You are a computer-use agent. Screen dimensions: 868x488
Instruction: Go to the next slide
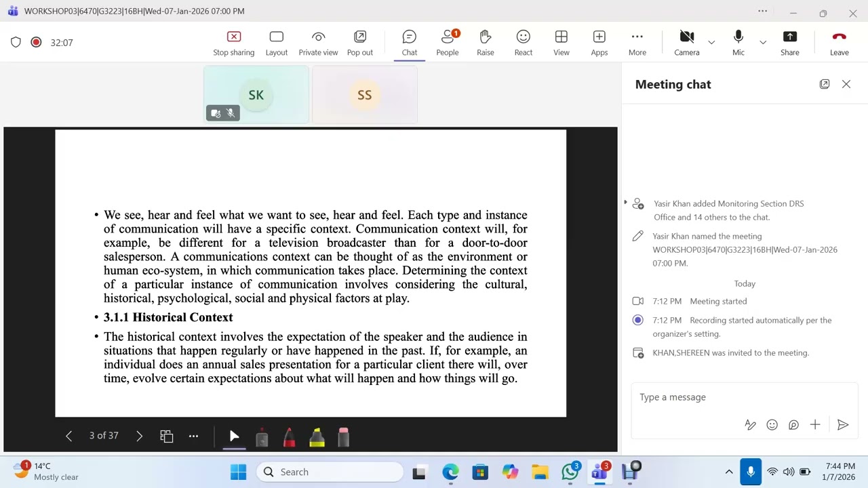click(139, 436)
